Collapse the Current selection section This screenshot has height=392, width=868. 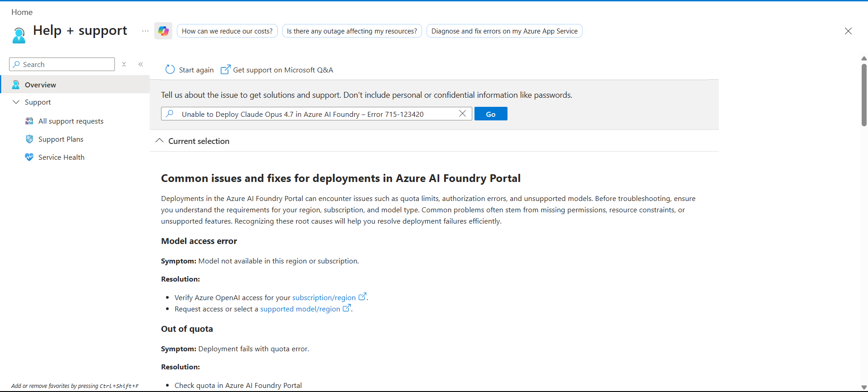tap(159, 141)
